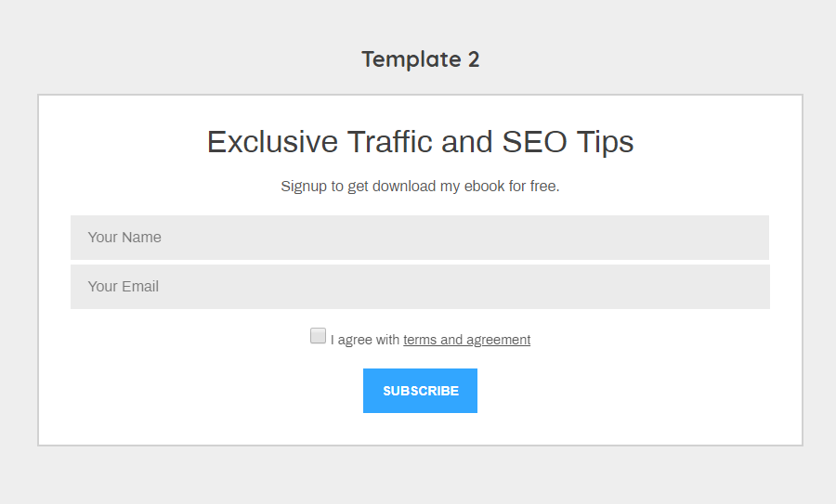Viewport: 836px width, 504px height.
Task: Click the Your Name input field
Action: point(419,238)
